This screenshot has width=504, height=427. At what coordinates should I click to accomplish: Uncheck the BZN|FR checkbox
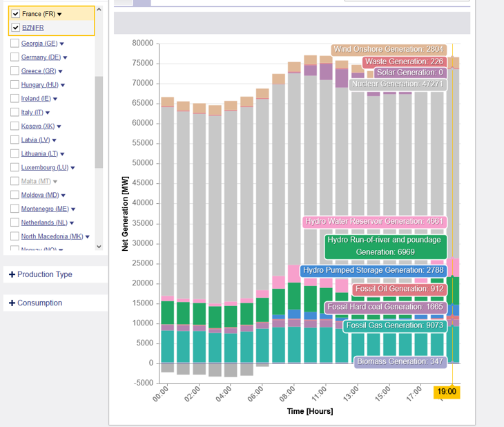(15, 28)
